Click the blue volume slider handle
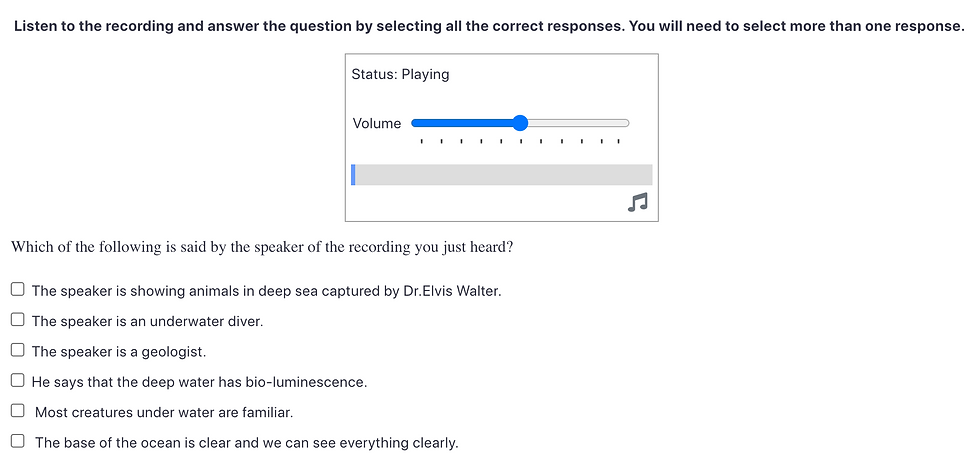980x468 pixels. (520, 123)
